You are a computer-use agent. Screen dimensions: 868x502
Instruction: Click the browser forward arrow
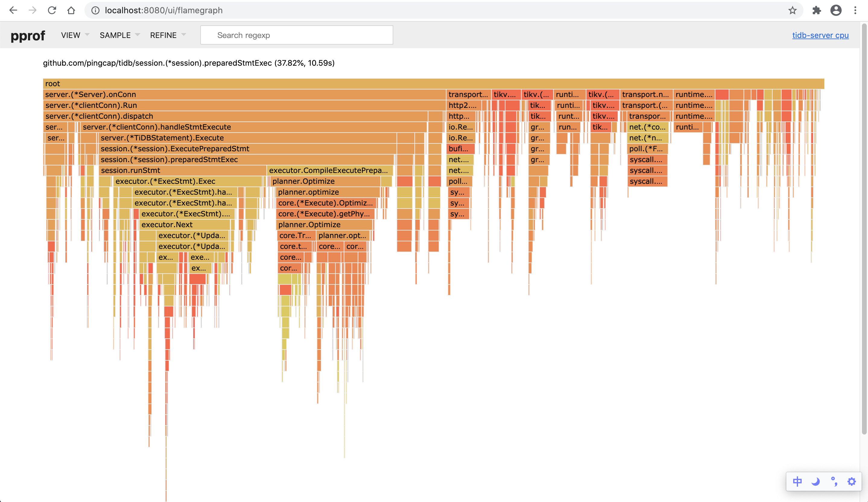32,10
